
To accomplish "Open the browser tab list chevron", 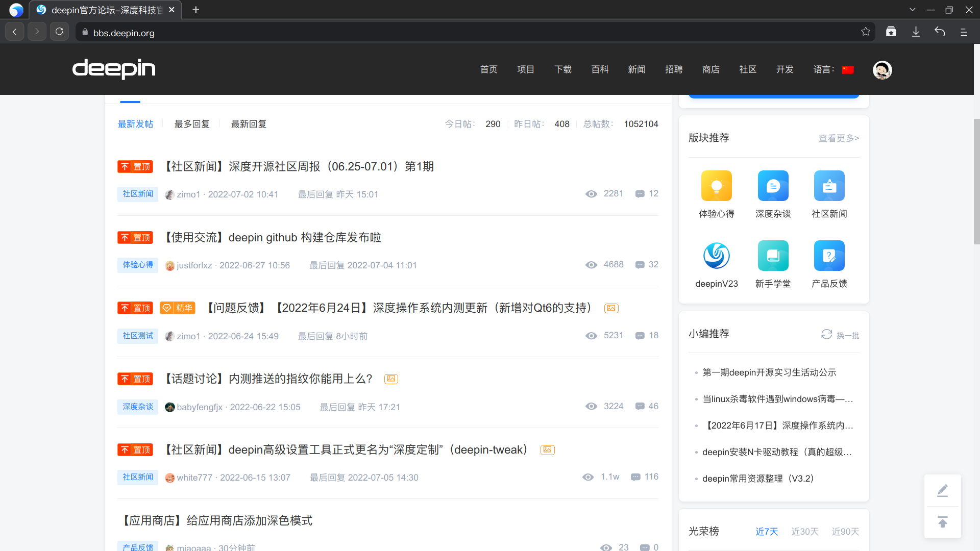I will (x=913, y=9).
